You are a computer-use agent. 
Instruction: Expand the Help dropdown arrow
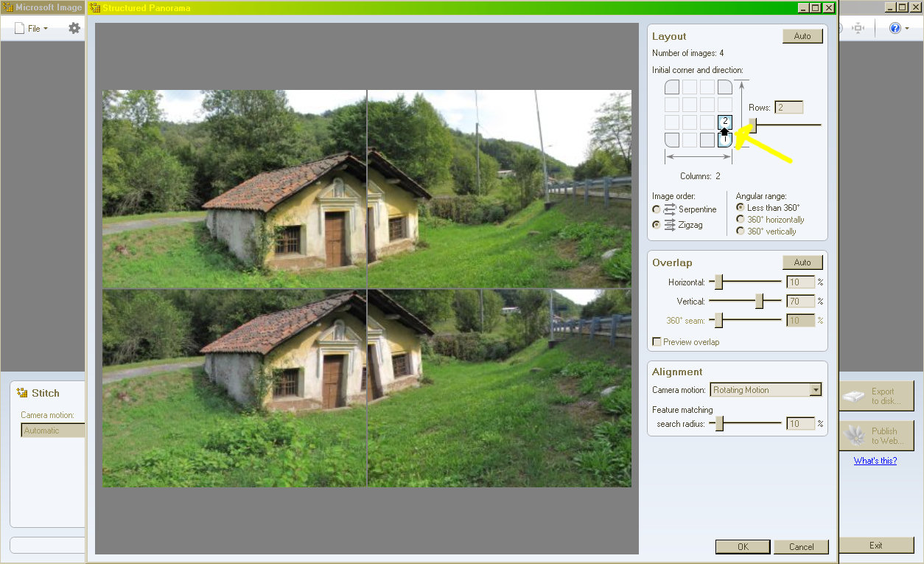pos(907,29)
